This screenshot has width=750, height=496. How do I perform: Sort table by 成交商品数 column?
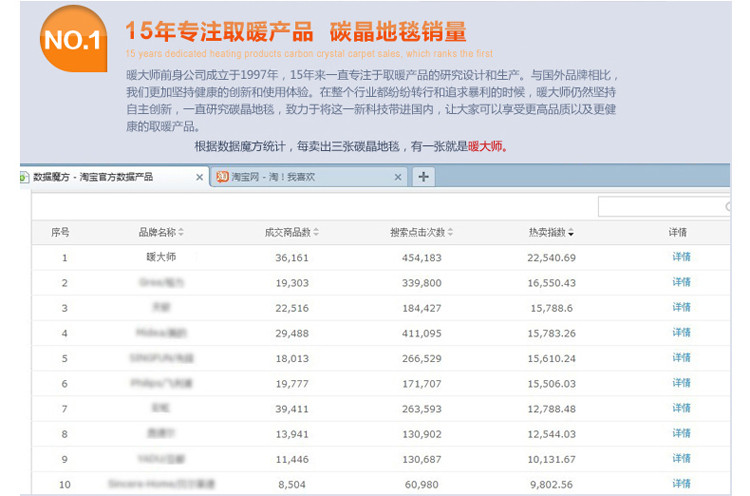click(292, 232)
